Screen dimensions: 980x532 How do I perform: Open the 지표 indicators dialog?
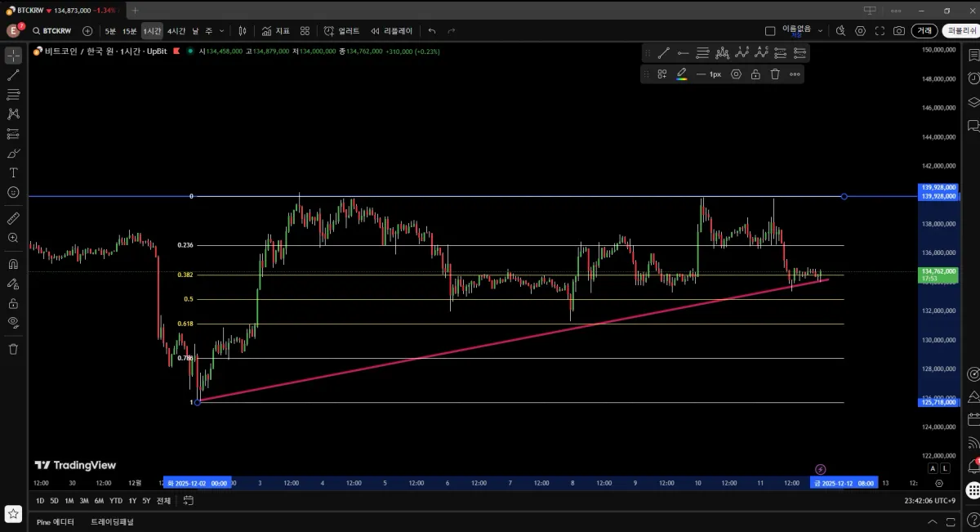tap(276, 31)
